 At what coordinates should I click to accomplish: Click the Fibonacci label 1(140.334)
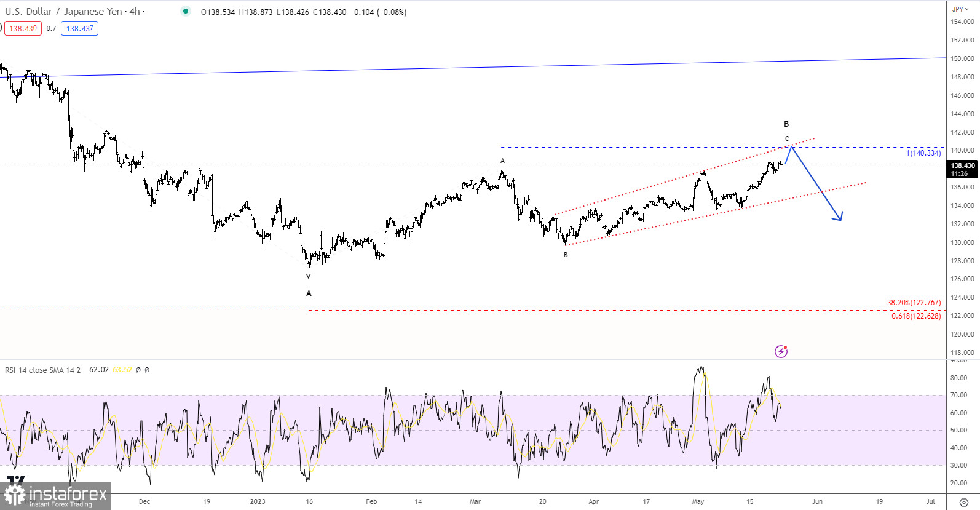(x=923, y=153)
